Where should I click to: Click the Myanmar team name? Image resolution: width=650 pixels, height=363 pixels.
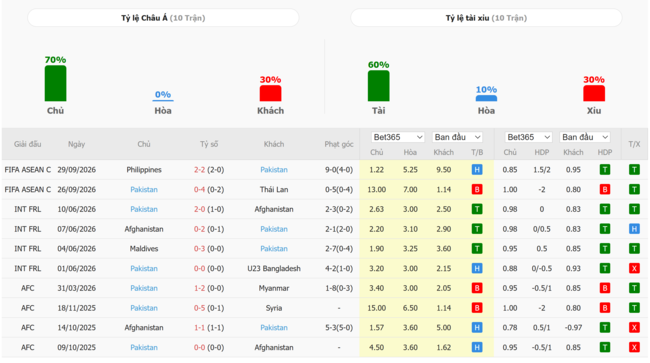[274, 288]
